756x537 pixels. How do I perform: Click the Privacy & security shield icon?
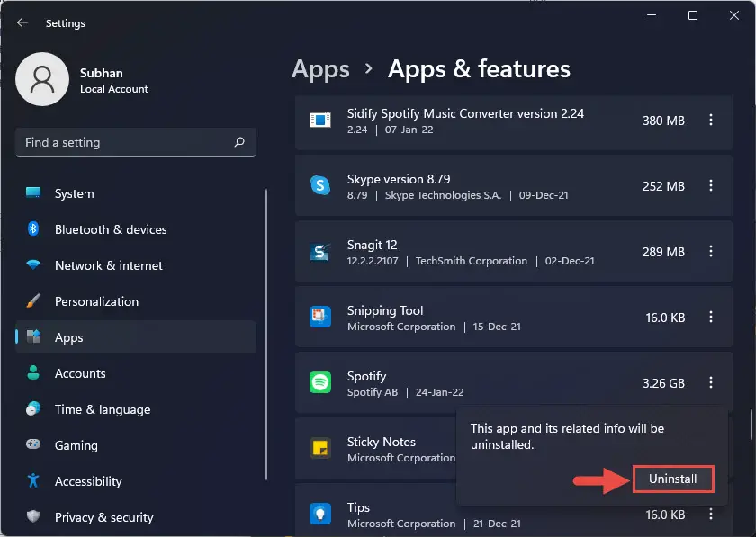pyautogui.click(x=33, y=516)
